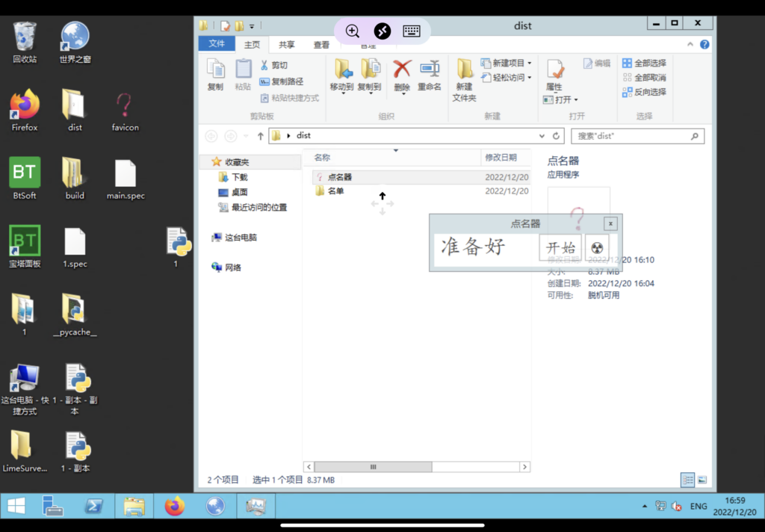
Task: Open the 文件 (File) menu tab
Action: [x=217, y=44]
